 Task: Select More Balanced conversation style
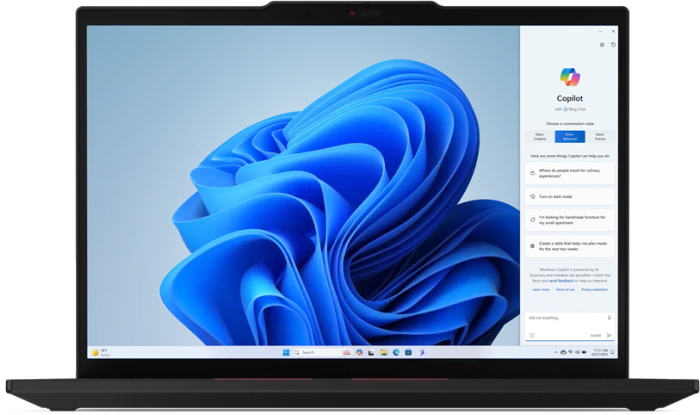570,137
